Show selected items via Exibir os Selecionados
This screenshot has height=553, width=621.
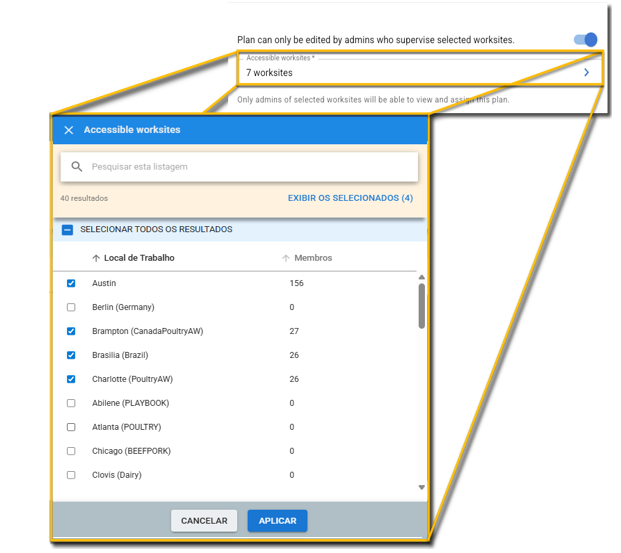[350, 198]
